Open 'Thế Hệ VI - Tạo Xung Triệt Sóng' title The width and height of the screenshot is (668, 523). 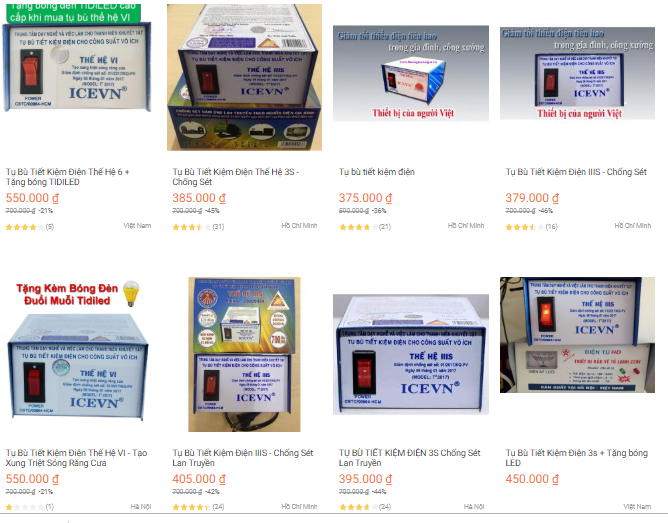tap(76, 458)
